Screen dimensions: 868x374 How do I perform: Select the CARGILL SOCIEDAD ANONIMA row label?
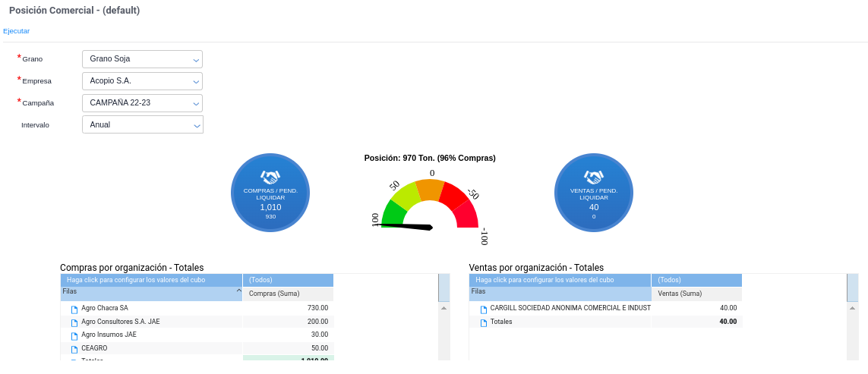pos(571,308)
